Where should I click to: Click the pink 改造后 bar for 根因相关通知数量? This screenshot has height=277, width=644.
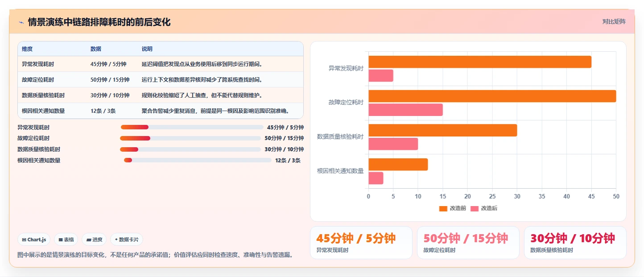(x=376, y=178)
